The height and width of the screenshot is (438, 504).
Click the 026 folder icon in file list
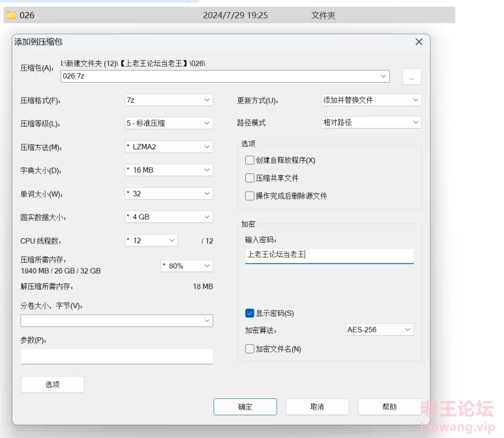coord(11,15)
